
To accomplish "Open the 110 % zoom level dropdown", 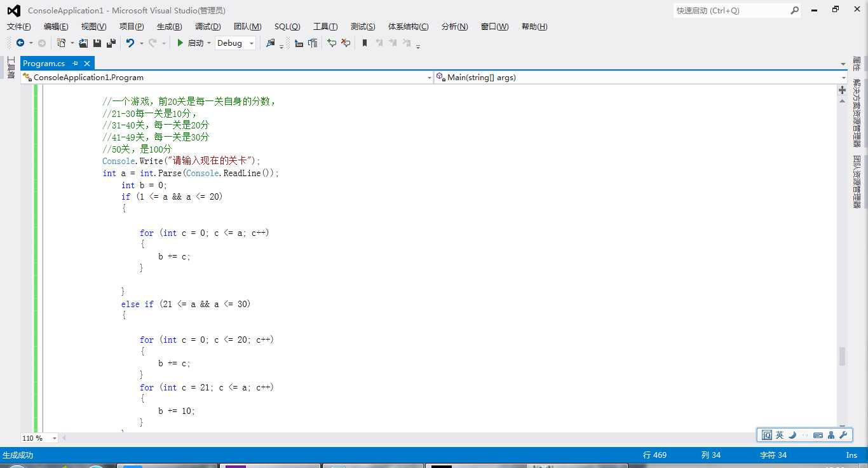I will 54,438.
